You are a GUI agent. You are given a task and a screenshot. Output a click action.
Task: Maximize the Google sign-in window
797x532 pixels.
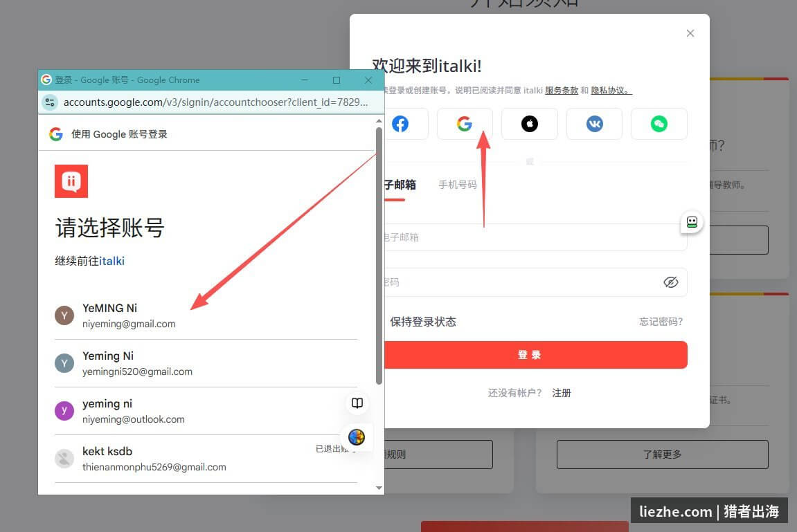[x=337, y=80]
